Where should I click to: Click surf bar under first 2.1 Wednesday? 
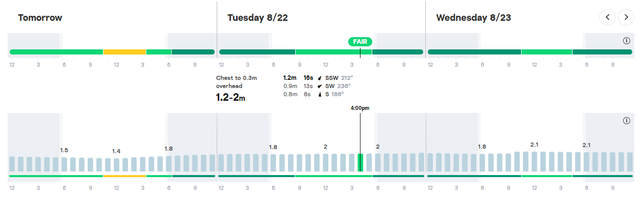point(534,162)
